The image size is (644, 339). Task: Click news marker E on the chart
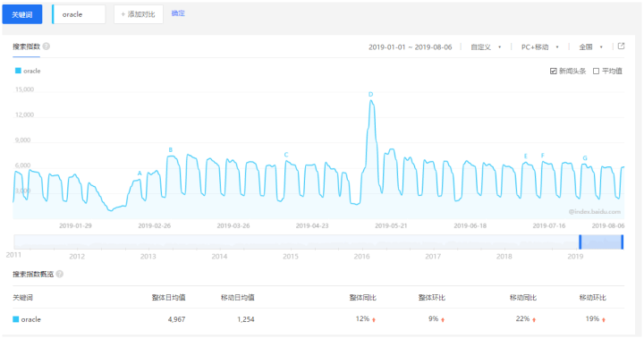[x=526, y=157]
